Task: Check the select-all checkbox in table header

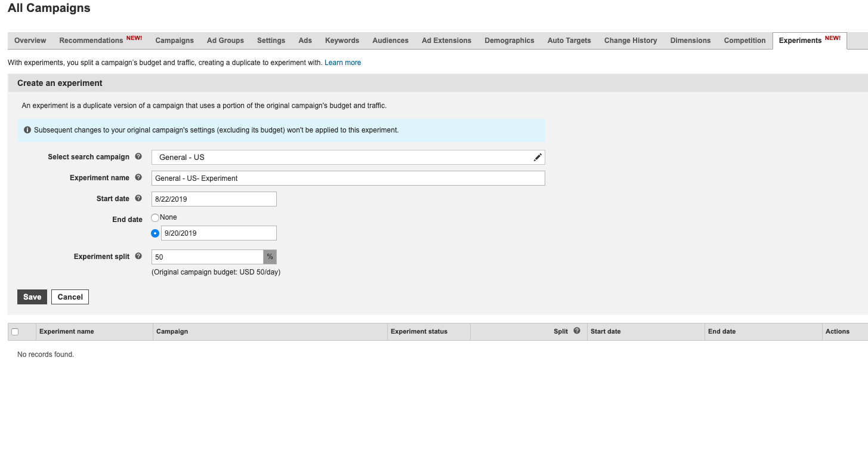Action: point(16,332)
